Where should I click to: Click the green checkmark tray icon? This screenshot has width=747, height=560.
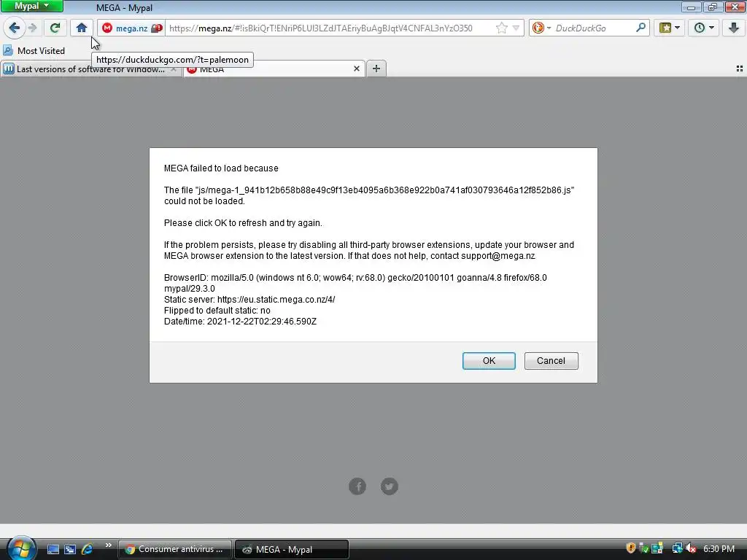[643, 548]
